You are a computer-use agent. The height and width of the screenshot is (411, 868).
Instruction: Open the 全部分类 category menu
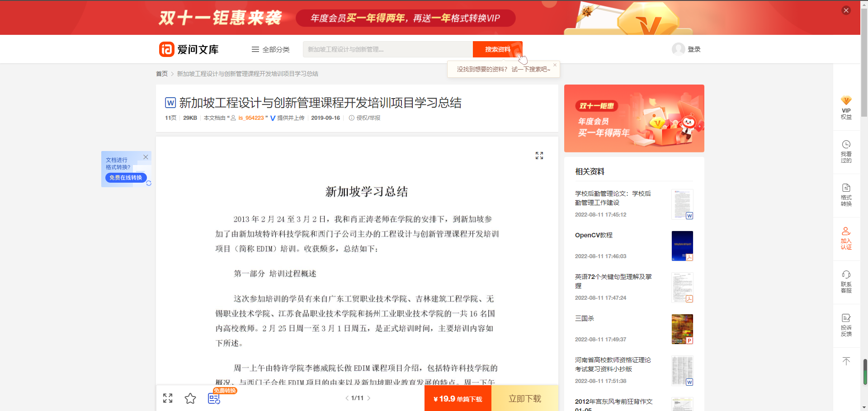271,49
